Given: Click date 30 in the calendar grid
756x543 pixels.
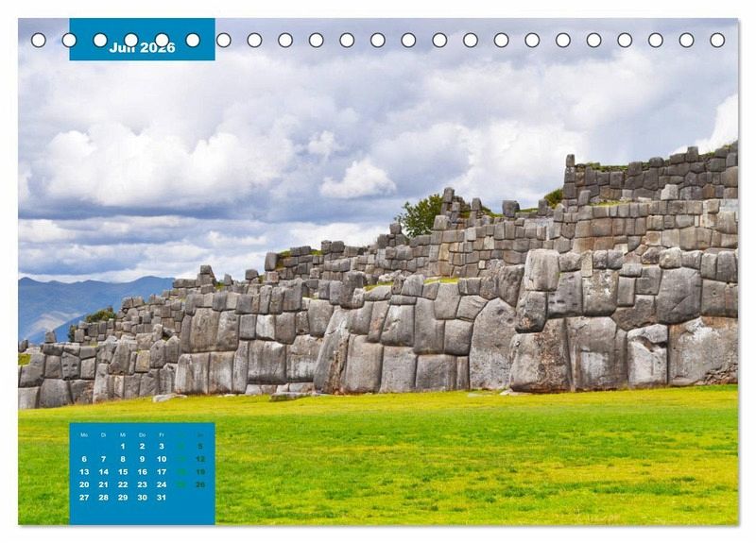Looking at the screenshot, I should tap(143, 498).
